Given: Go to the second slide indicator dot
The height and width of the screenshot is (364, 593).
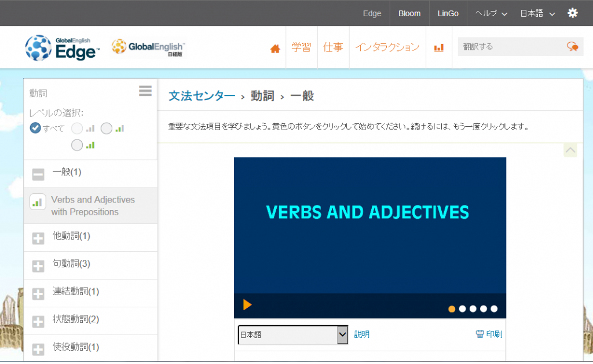Looking at the screenshot, I should pos(462,309).
